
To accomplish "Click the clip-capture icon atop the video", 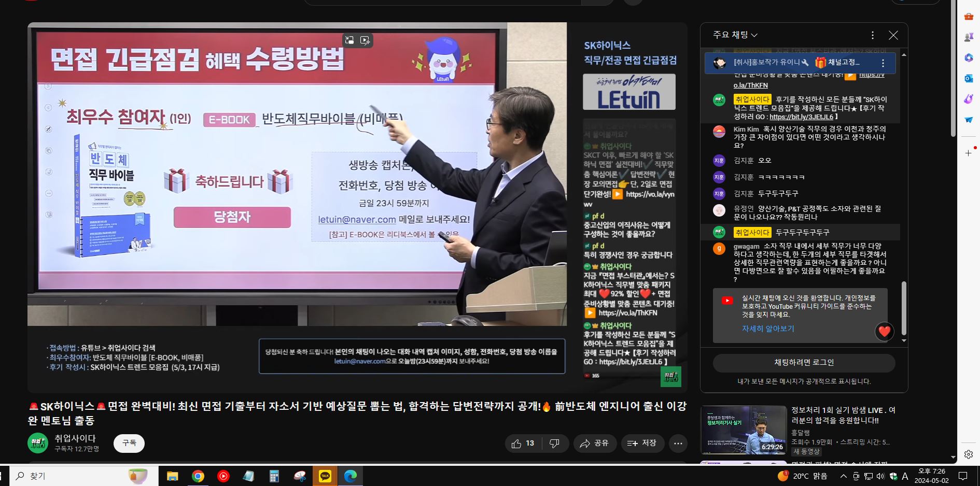I will (365, 40).
